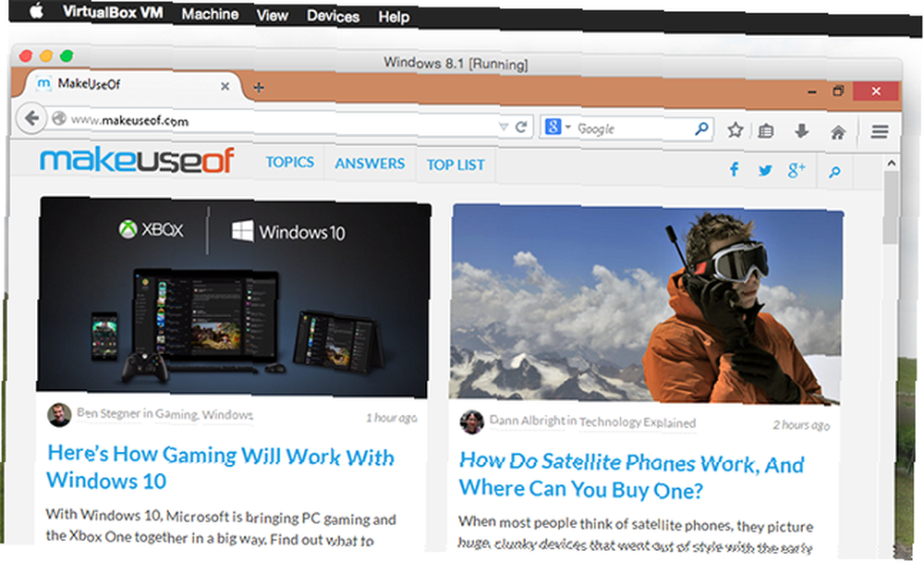Open the downloads panel
The width and height of the screenshot is (924, 562).
801,131
